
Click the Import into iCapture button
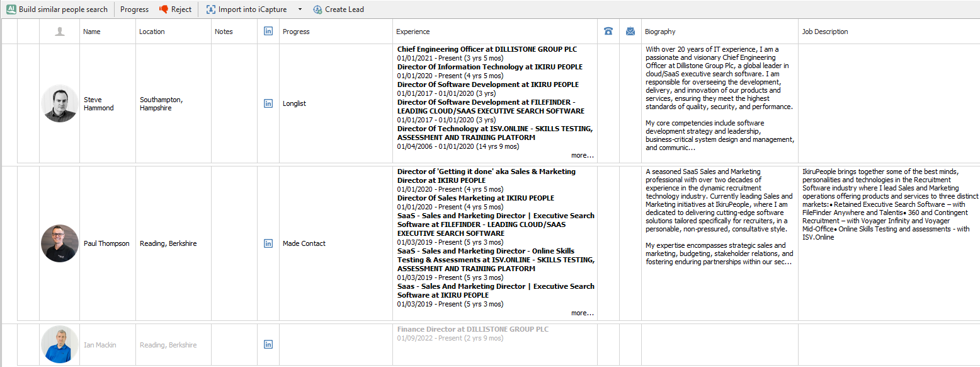[246, 9]
